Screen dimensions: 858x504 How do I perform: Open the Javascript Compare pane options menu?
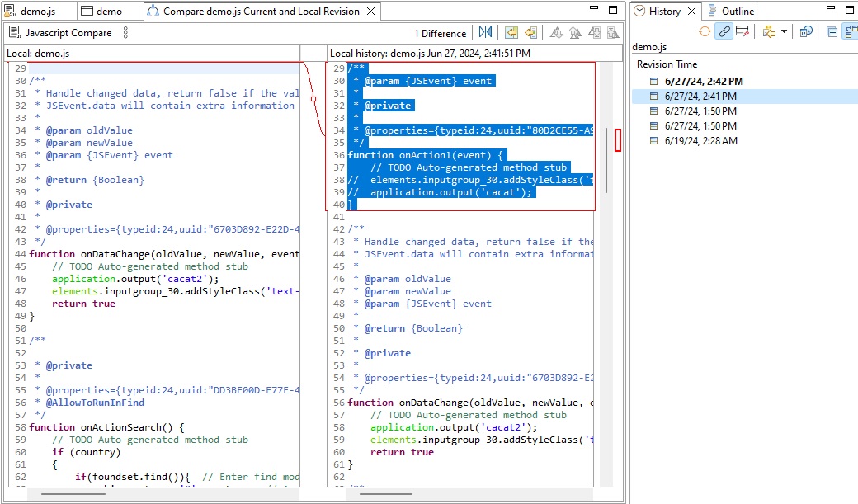tap(125, 33)
